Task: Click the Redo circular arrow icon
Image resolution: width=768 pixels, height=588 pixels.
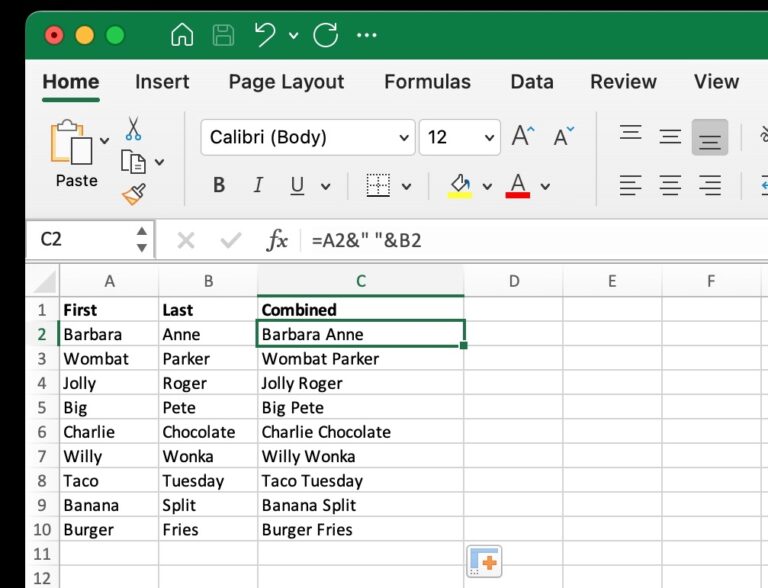Action: (x=326, y=35)
